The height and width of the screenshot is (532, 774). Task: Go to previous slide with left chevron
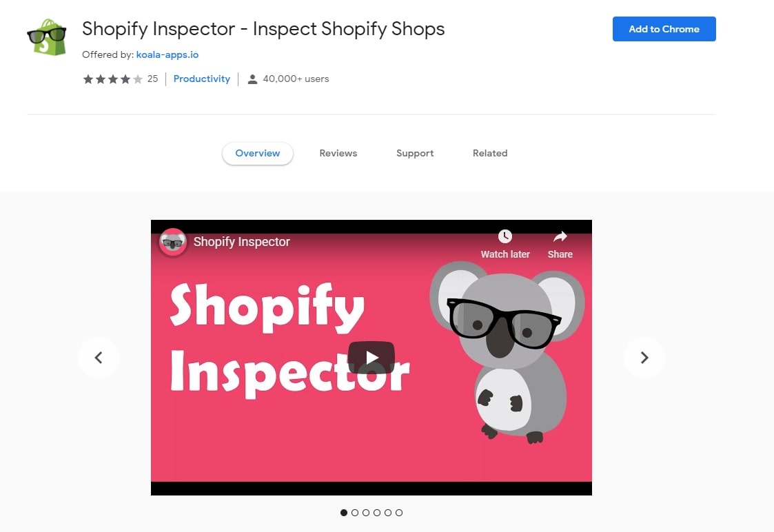coord(99,357)
